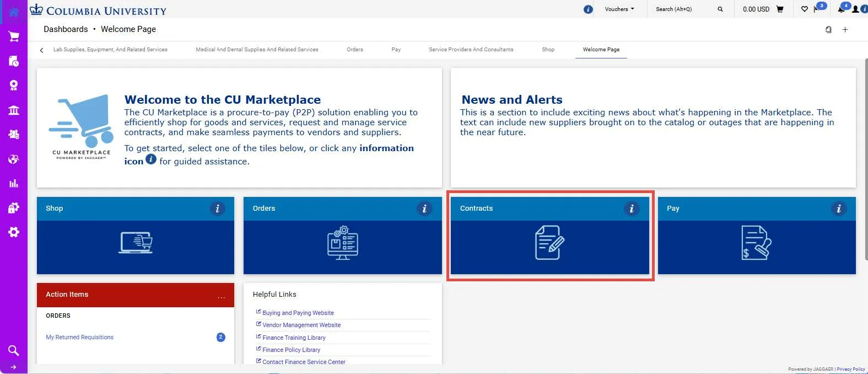
Task: Expand the sidebar with the arrow icon
Action: point(14,367)
